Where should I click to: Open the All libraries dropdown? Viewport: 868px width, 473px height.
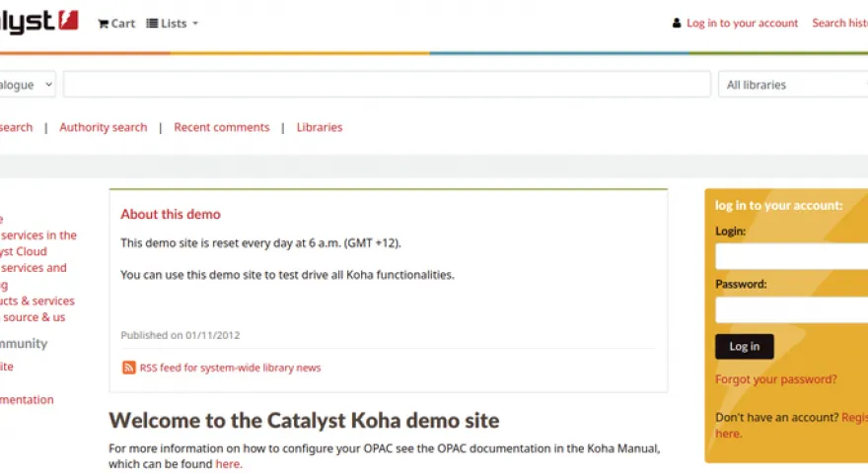[x=793, y=85]
